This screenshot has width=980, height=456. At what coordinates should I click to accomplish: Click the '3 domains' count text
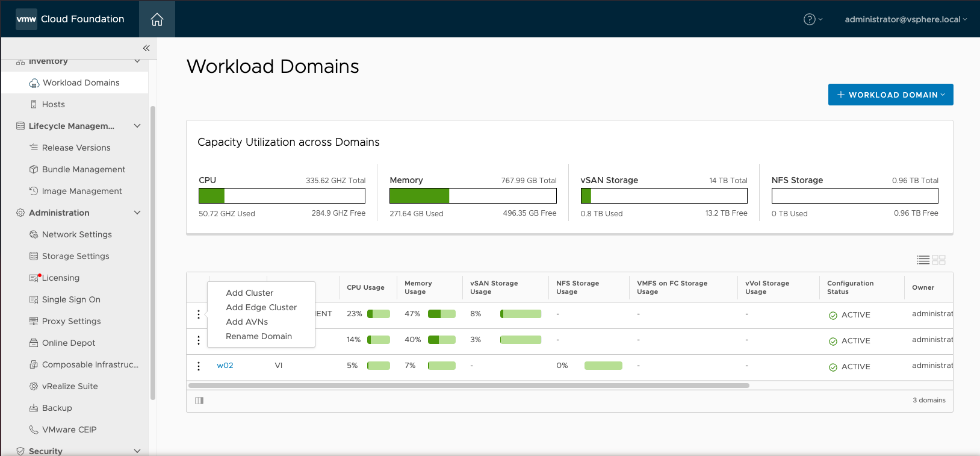click(929, 400)
